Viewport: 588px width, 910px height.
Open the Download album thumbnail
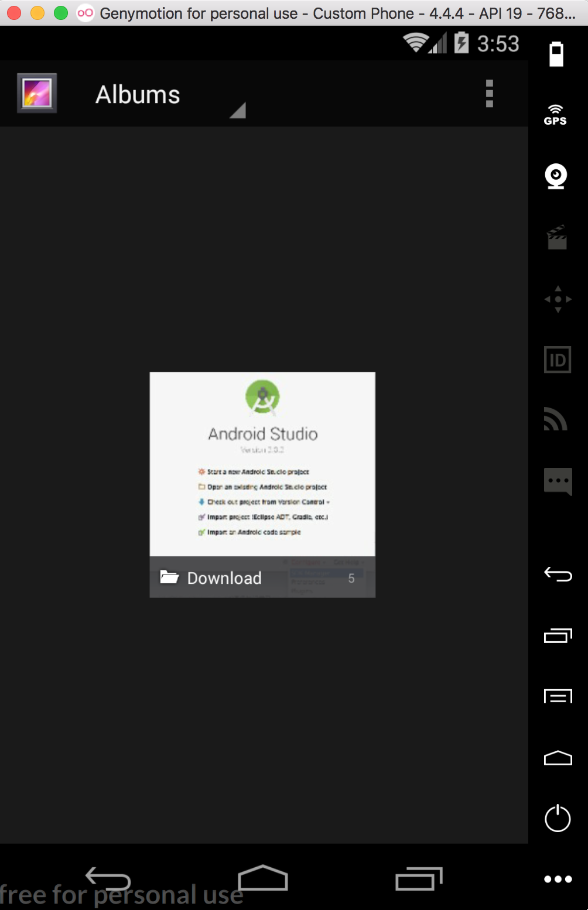[262, 485]
